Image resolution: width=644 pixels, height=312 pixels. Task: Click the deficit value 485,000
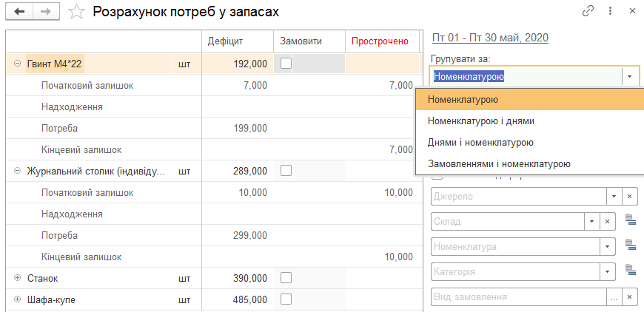pos(250,299)
